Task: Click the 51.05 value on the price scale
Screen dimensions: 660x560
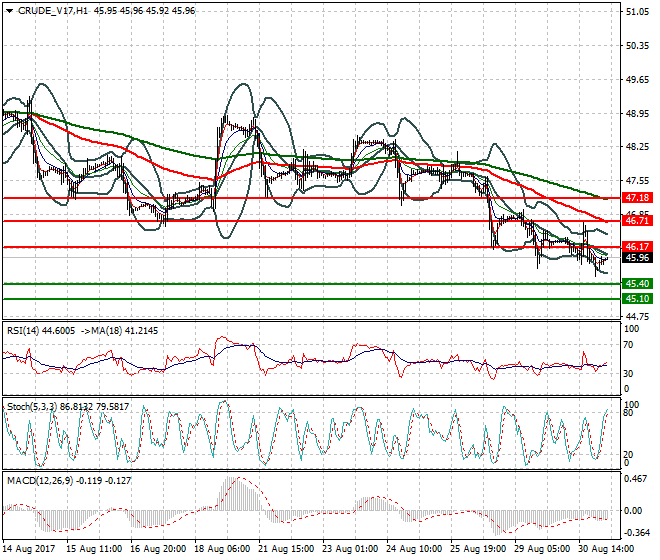Action: coord(636,12)
